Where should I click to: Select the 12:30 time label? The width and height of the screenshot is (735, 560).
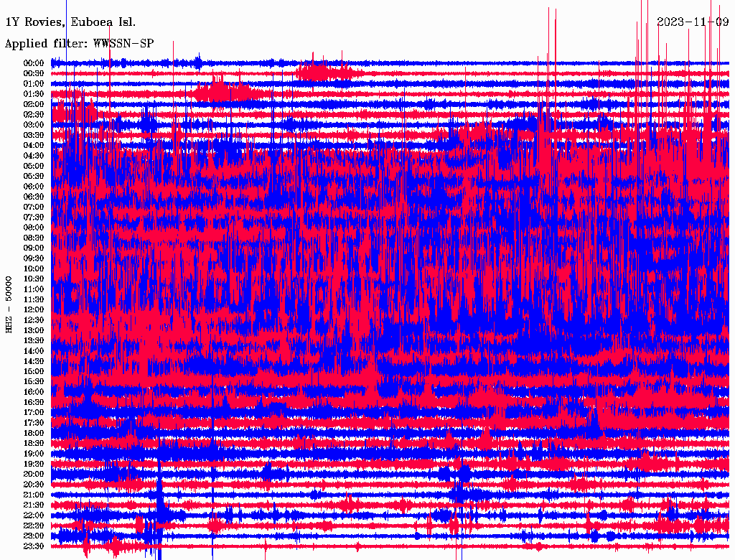click(x=34, y=320)
